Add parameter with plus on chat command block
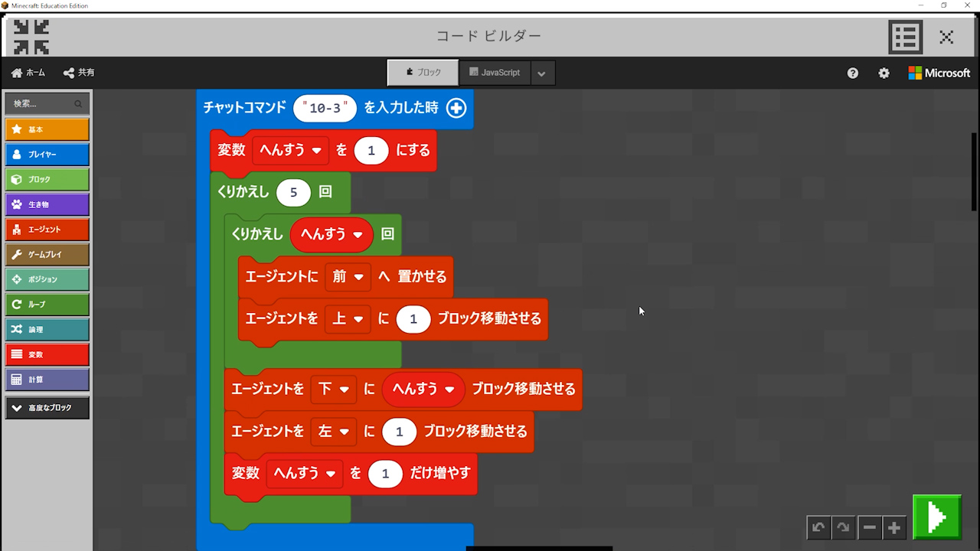This screenshot has height=551, width=980. [x=456, y=108]
